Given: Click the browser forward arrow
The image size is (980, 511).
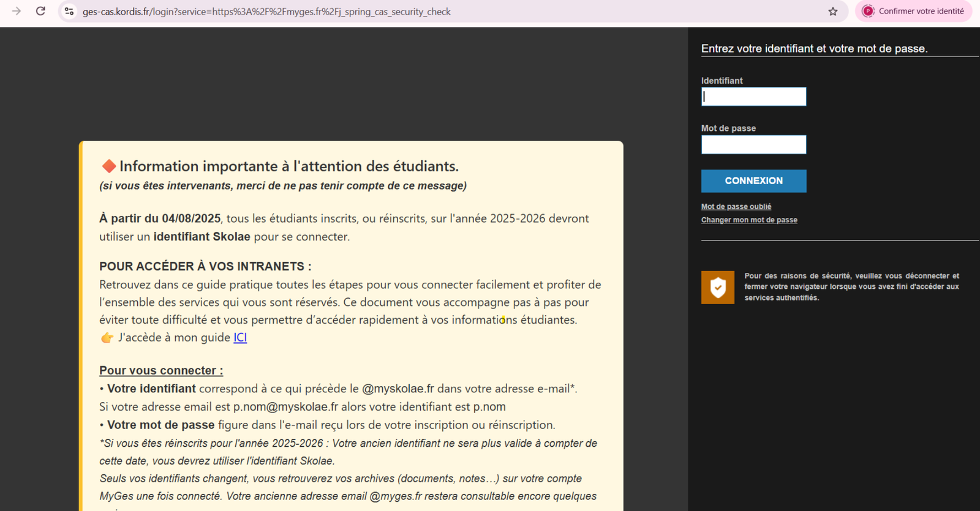Looking at the screenshot, I should click(17, 11).
